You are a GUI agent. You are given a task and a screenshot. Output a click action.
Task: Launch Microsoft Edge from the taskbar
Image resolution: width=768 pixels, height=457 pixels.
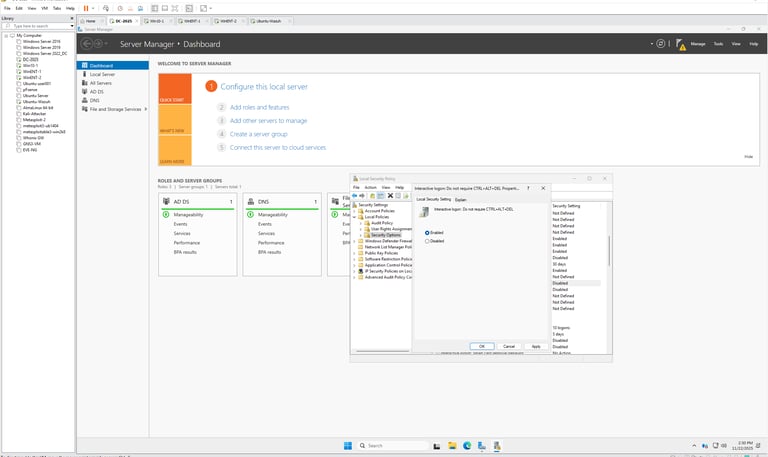467,446
